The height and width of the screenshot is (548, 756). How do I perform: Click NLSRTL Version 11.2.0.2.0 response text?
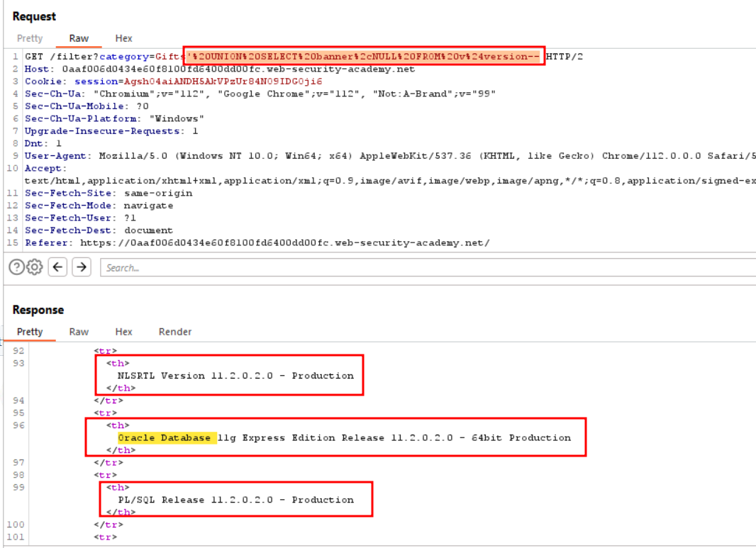(235, 376)
